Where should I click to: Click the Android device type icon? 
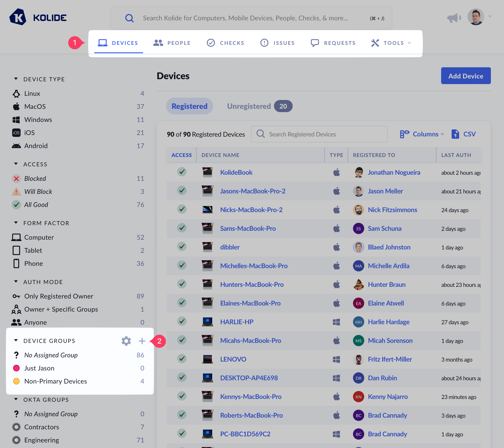[16, 146]
